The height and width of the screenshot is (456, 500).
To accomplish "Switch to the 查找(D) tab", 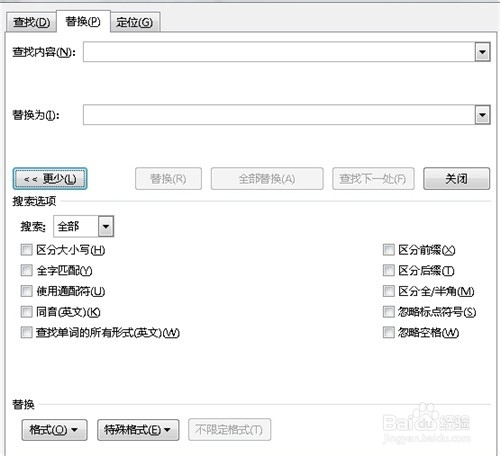I will tap(31, 22).
